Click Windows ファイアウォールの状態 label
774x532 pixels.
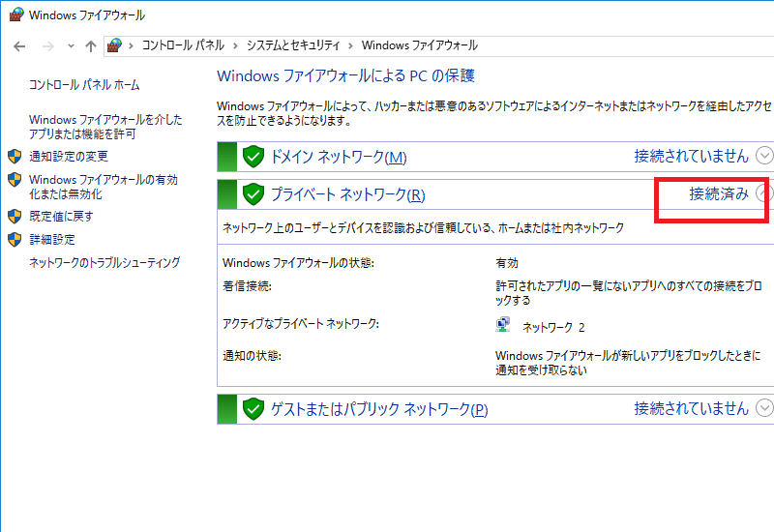[x=298, y=263]
